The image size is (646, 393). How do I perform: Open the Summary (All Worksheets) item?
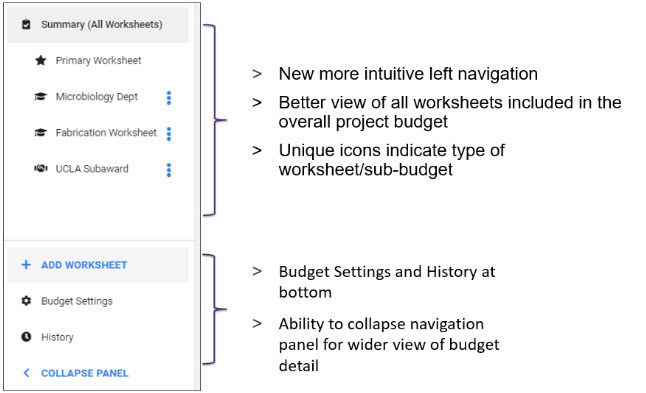(x=98, y=25)
